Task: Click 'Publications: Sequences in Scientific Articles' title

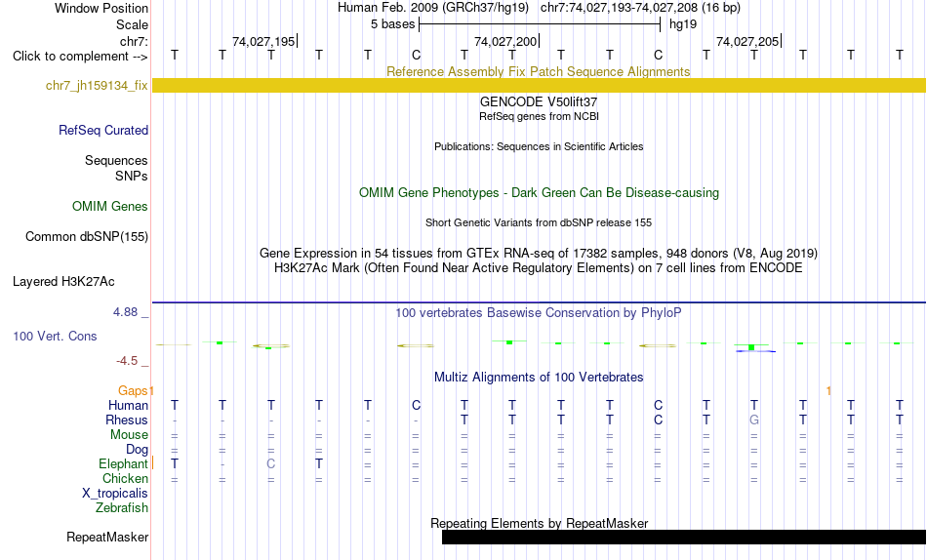Action: [x=539, y=146]
